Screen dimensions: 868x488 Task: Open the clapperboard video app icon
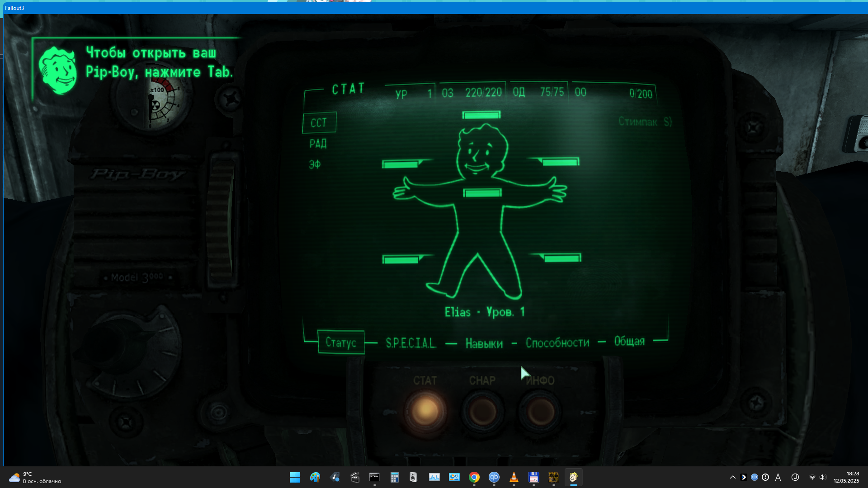point(355,477)
